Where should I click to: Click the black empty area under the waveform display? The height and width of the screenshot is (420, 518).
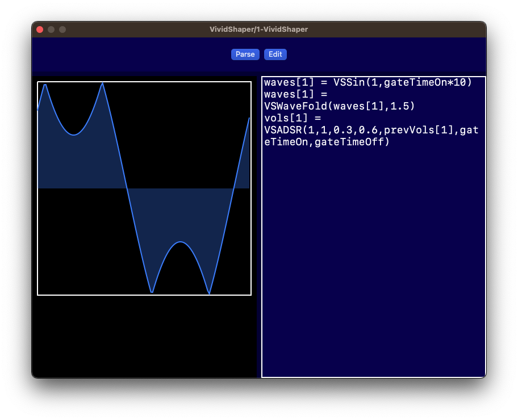pos(145,336)
